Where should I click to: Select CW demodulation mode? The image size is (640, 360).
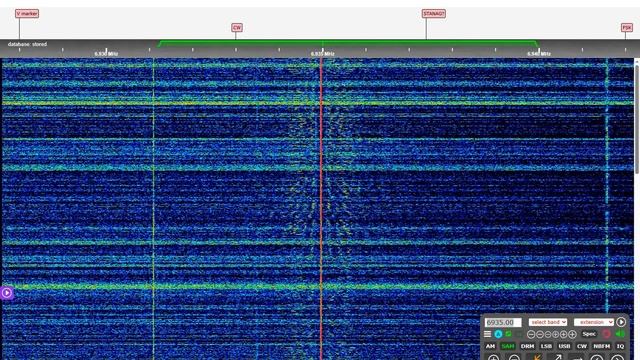tap(582, 346)
